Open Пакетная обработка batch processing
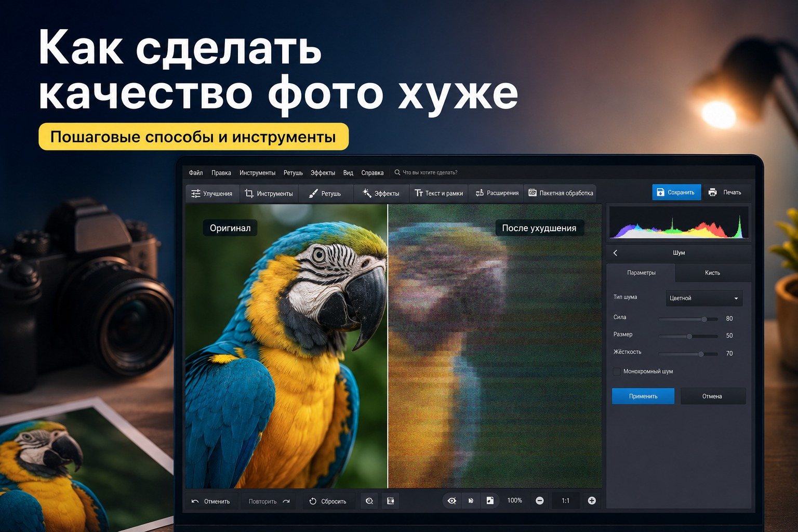798x532 pixels. click(561, 193)
